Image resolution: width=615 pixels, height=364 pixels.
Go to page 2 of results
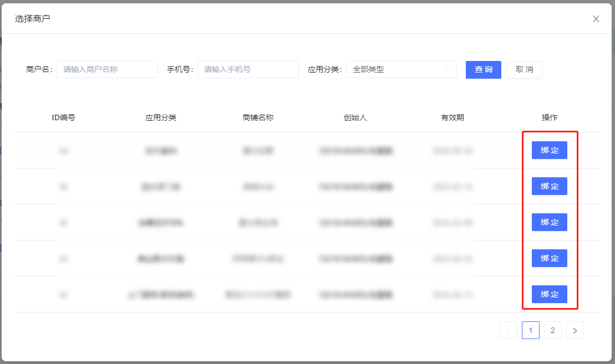coord(553,330)
